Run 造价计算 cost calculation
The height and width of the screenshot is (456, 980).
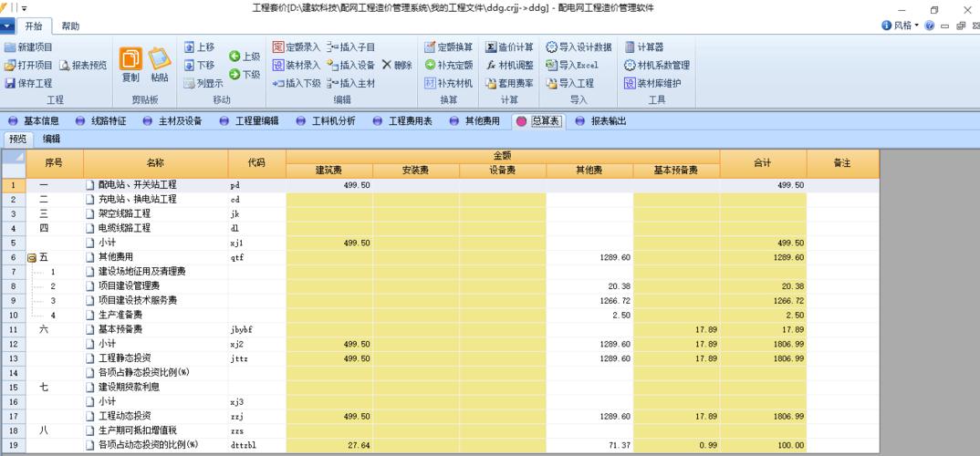point(509,47)
